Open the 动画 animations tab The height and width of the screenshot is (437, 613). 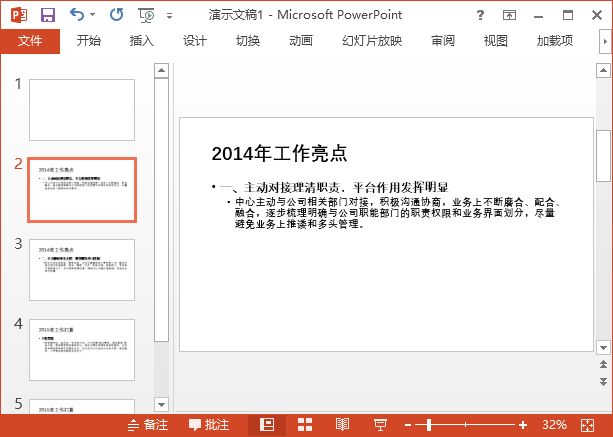301,41
